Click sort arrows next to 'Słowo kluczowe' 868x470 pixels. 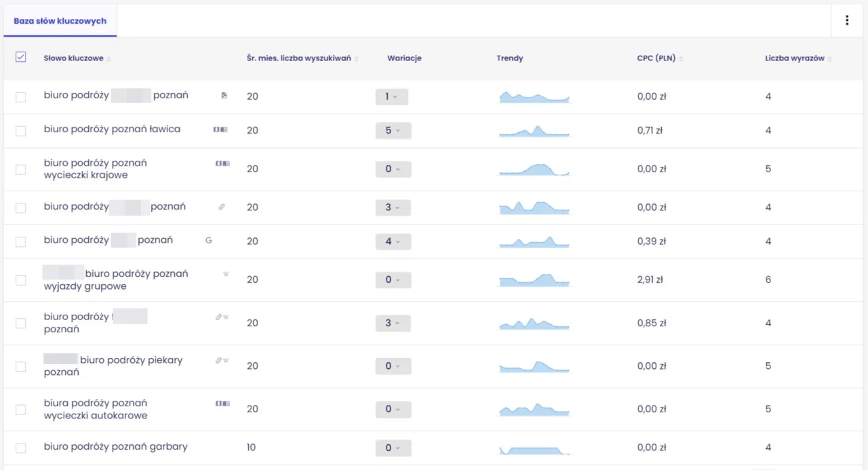pos(109,59)
